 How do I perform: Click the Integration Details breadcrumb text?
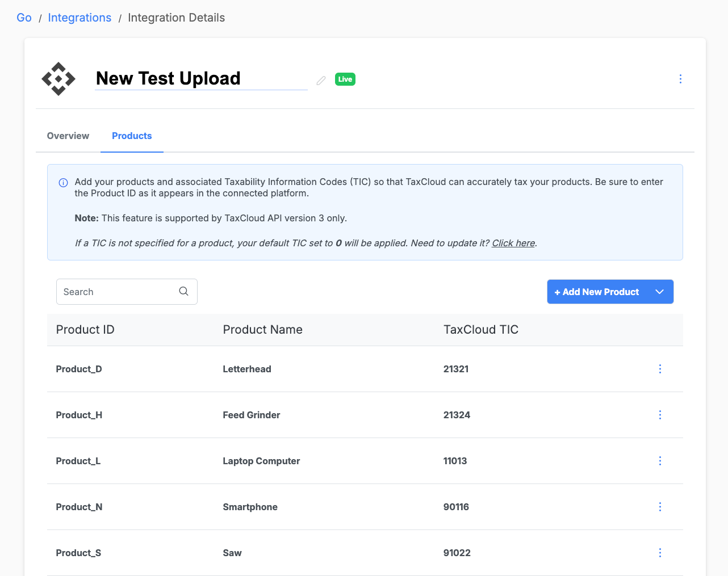coord(176,18)
